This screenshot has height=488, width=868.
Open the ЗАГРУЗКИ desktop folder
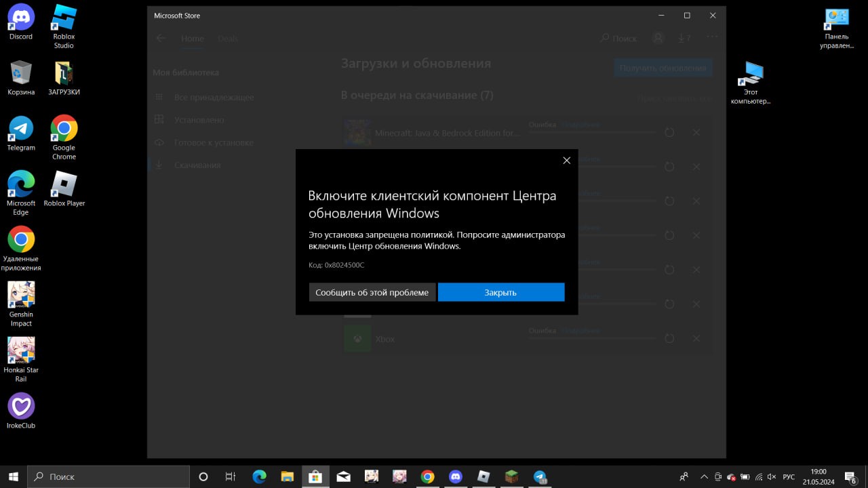64,77
